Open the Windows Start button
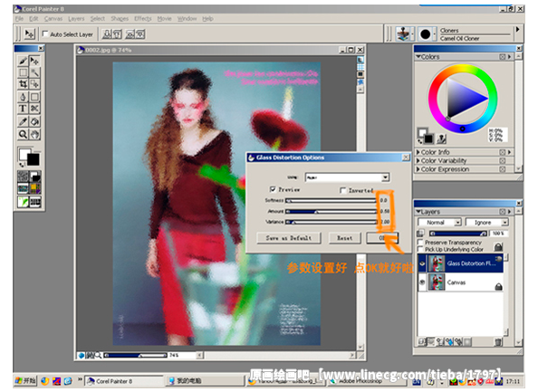Viewport: 538px width, 392px height. 25,380
